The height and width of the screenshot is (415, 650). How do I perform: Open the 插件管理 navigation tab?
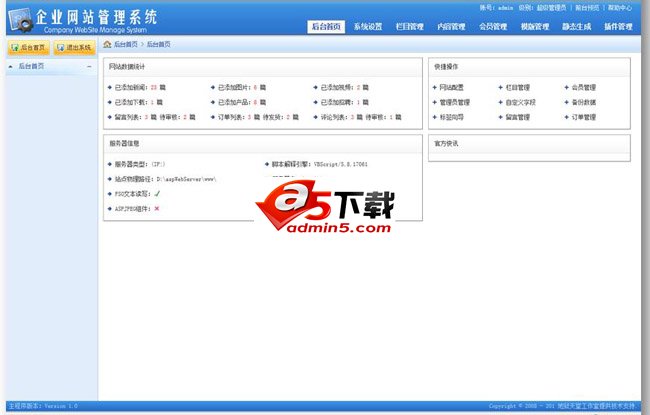(x=618, y=27)
